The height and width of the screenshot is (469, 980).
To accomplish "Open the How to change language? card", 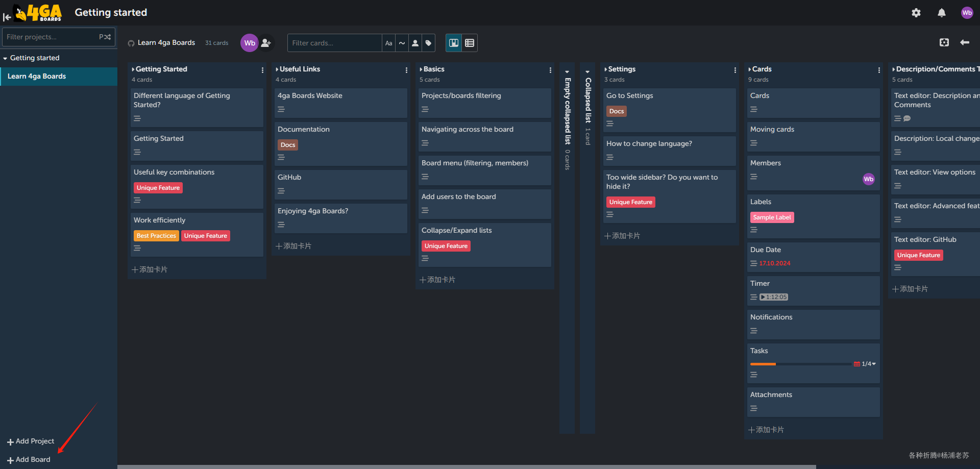I will click(x=670, y=151).
